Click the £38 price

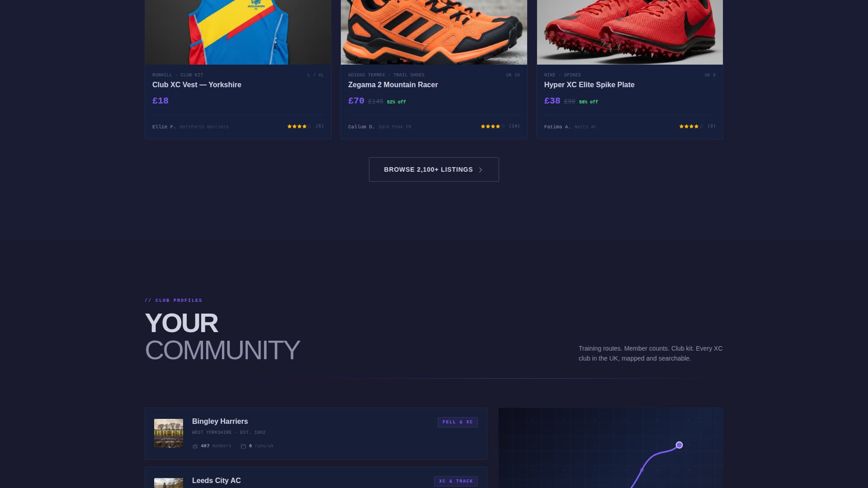click(x=552, y=101)
